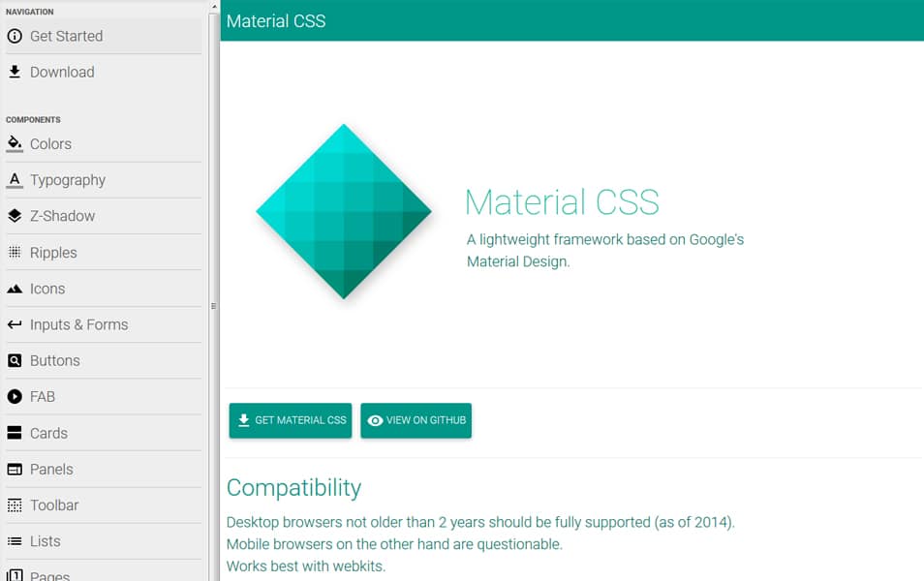Click the underlined A Typography icon
The image size is (924, 581).
[15, 180]
